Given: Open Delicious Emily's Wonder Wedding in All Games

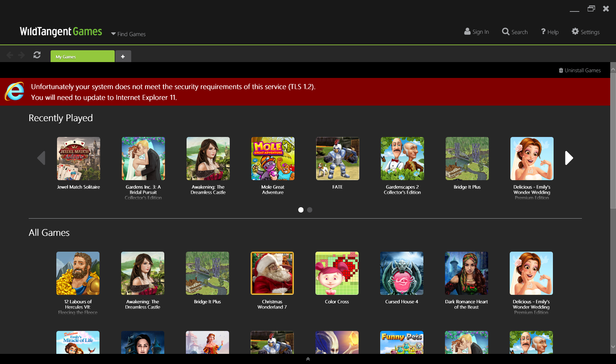Looking at the screenshot, I should click(x=531, y=273).
